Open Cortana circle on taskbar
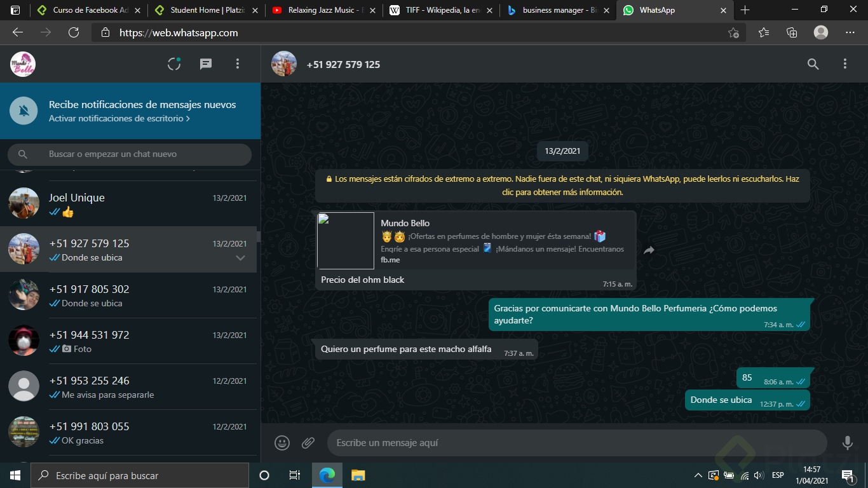The height and width of the screenshot is (488, 868). point(264,475)
